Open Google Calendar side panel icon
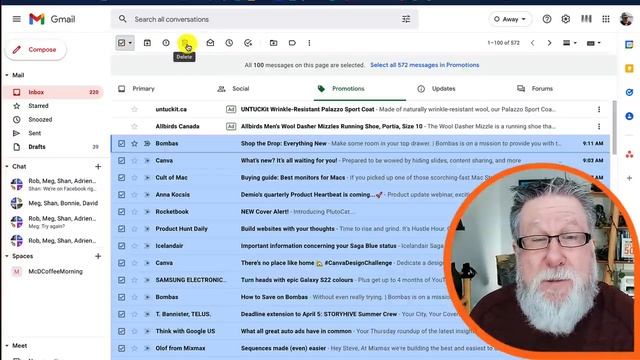This screenshot has height=360, width=640. [x=629, y=45]
